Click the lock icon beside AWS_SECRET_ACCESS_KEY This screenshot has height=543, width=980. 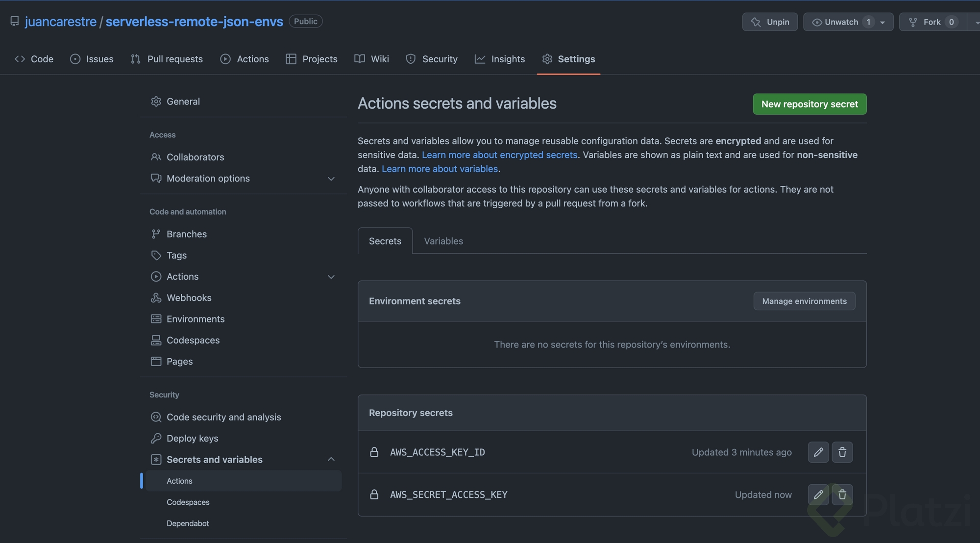pyautogui.click(x=374, y=494)
